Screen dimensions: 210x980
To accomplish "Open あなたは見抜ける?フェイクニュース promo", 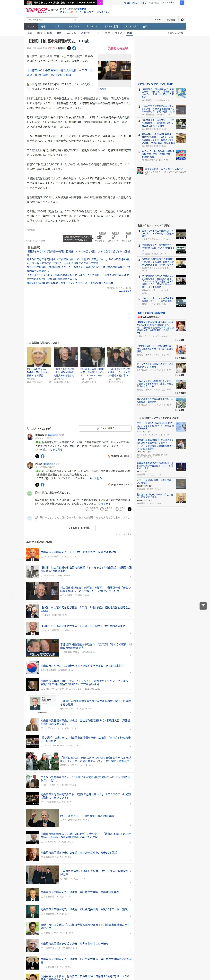I will click(162, 171).
